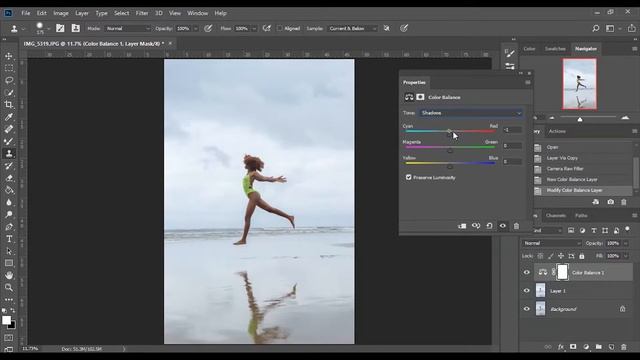Select the Eraser tool
Screen dimensions: 640x360
coord(9,178)
